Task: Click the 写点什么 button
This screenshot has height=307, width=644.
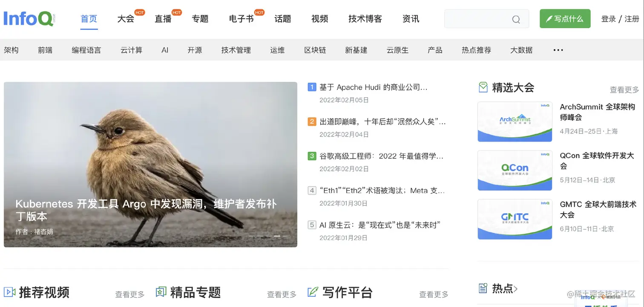Action: point(565,19)
